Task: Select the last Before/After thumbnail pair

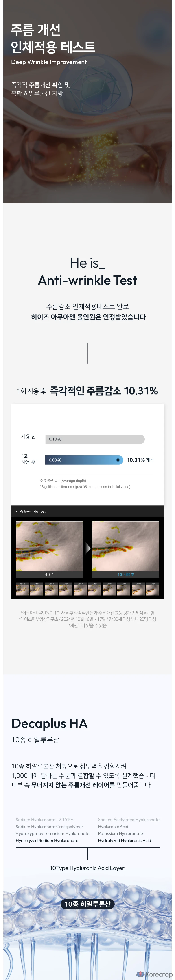Action: point(145,589)
